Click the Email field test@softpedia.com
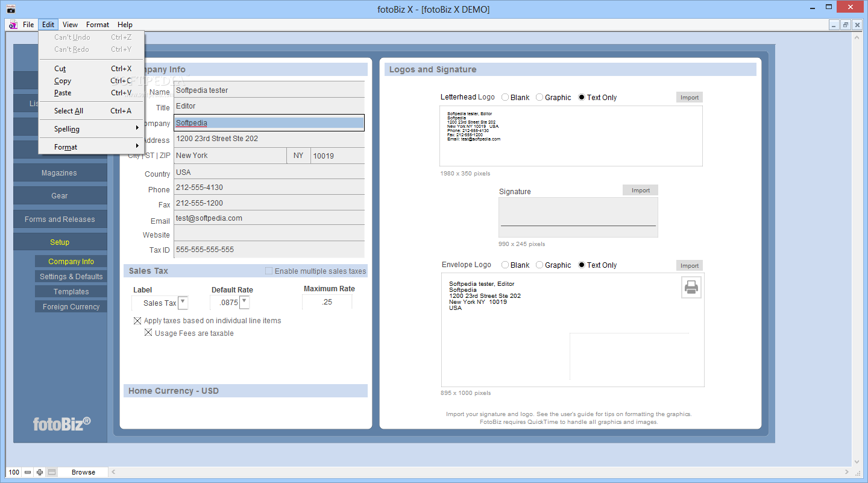The width and height of the screenshot is (868, 483). (269, 218)
